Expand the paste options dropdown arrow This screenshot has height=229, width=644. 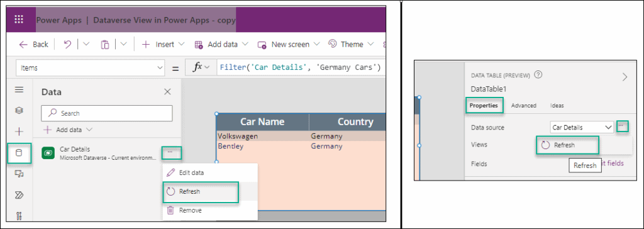pyautogui.click(x=123, y=45)
